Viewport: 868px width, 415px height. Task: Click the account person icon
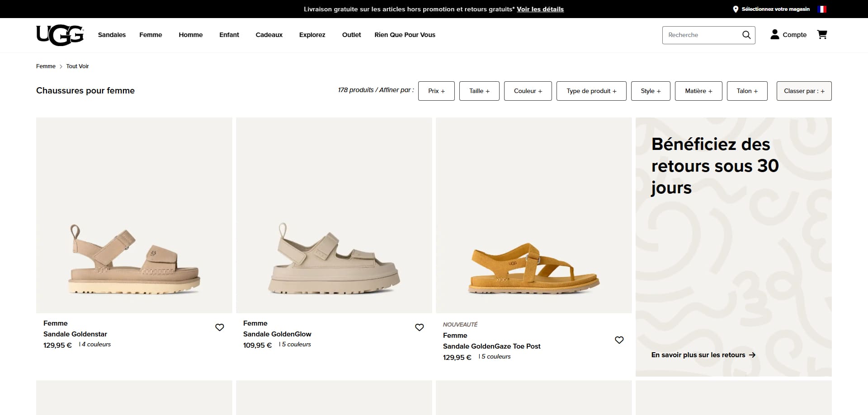(x=775, y=34)
